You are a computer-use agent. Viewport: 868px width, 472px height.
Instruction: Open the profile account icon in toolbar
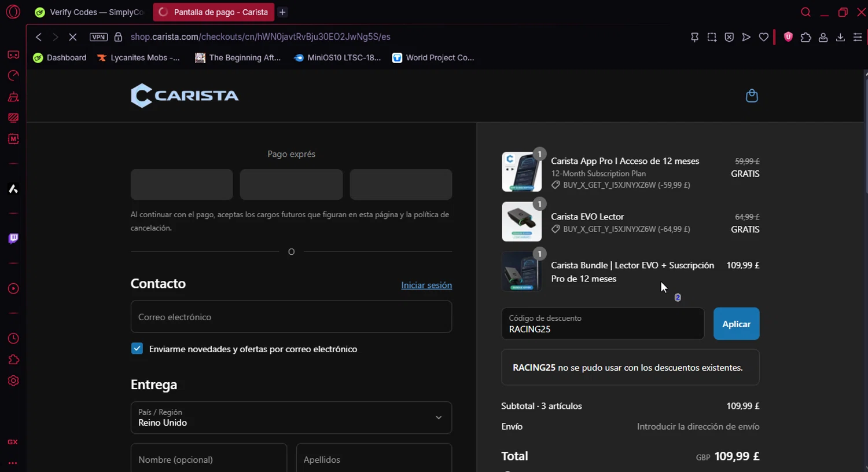823,37
